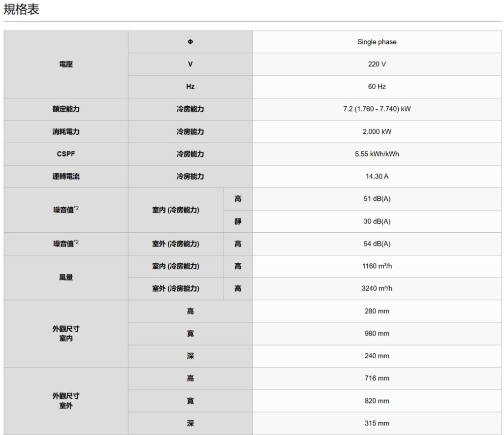Viewport: 504px width, 435px height.
Task: Click the 220 V voltage value
Action: [377, 64]
